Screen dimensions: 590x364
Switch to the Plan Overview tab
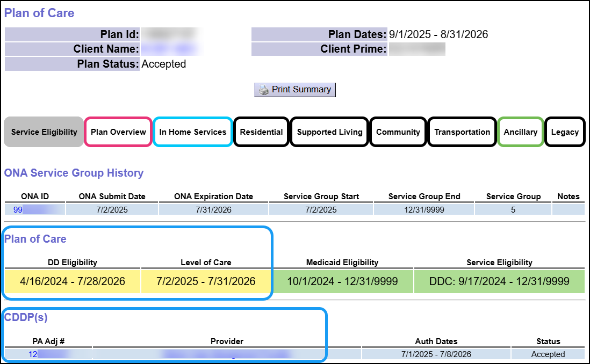click(x=118, y=132)
